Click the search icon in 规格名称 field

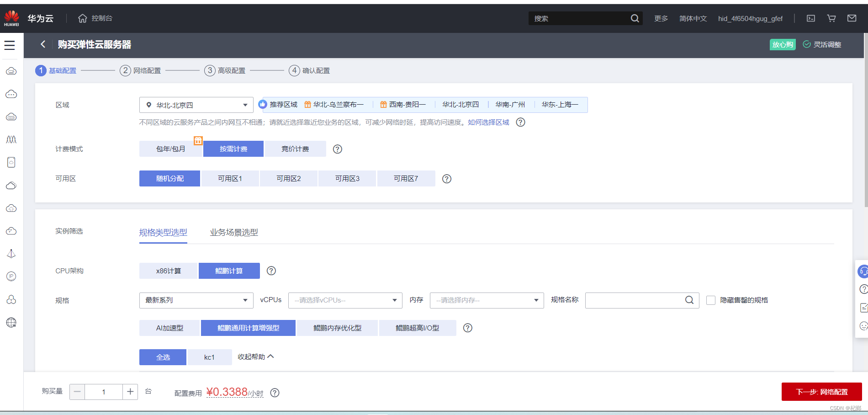click(x=689, y=300)
